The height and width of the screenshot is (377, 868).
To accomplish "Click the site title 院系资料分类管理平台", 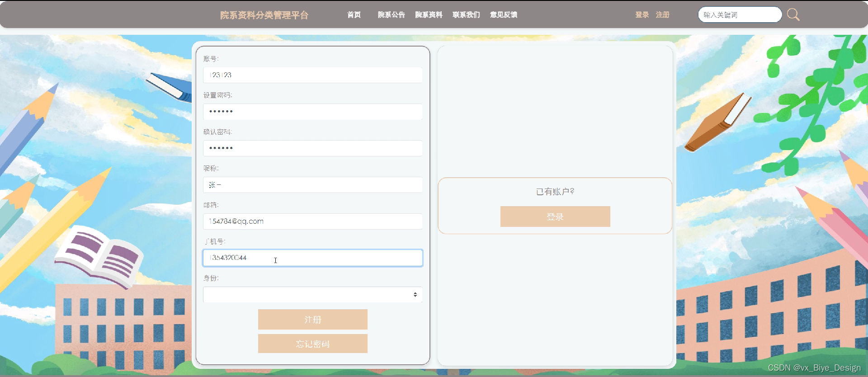I will coord(264,15).
